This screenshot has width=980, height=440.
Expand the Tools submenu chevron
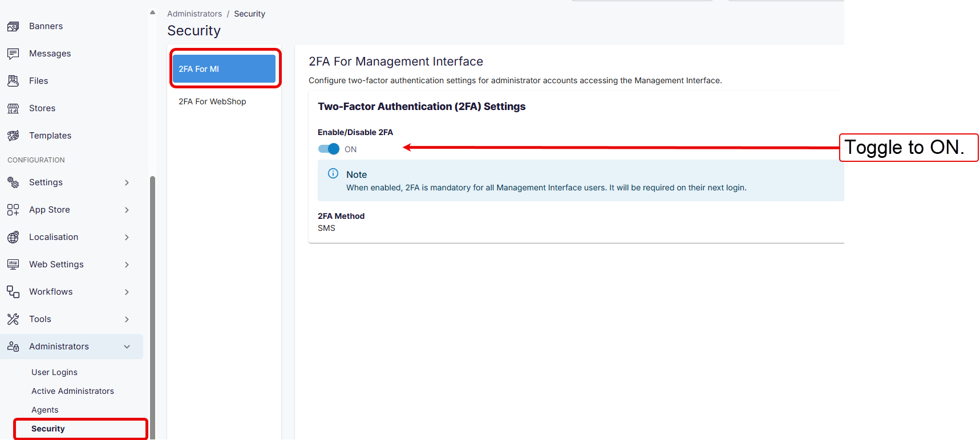pos(127,319)
